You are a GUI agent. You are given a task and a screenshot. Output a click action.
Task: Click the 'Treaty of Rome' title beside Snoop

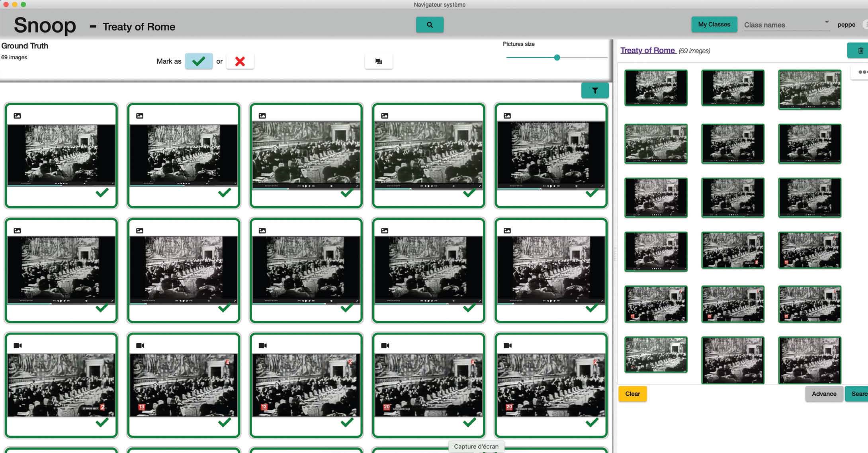[139, 27]
